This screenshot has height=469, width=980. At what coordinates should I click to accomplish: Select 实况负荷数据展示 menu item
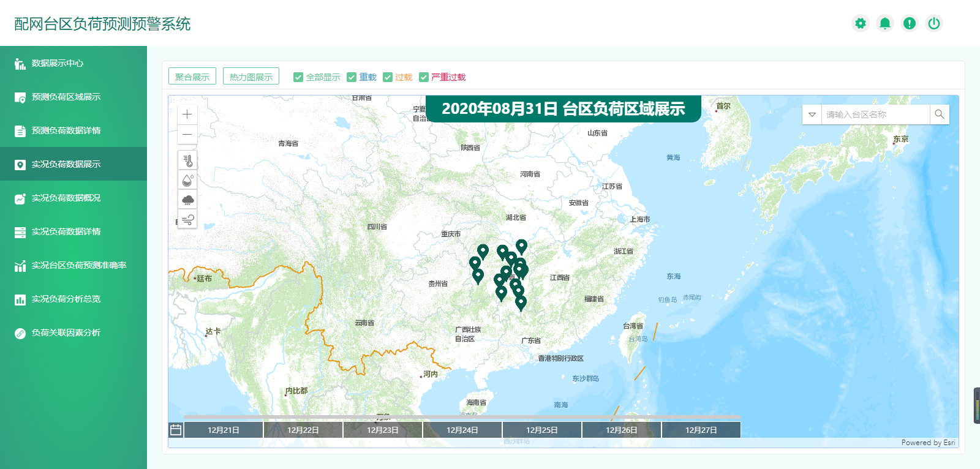(x=73, y=164)
